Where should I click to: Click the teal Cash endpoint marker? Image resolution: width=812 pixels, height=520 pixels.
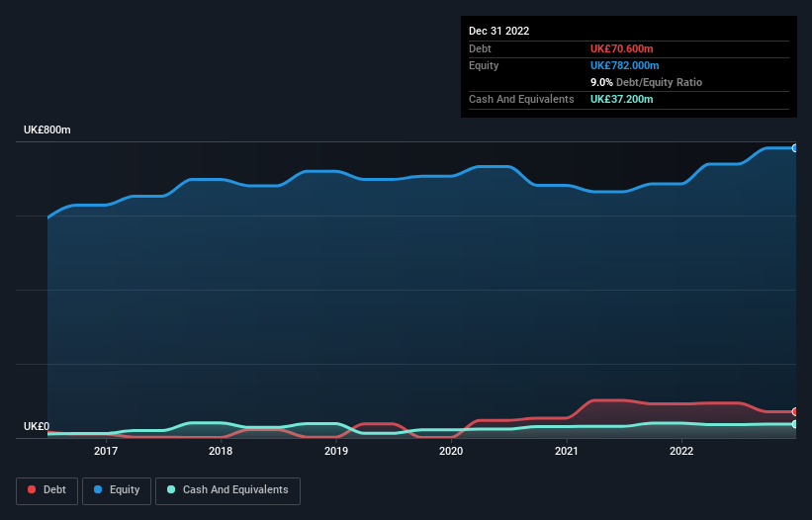click(795, 424)
